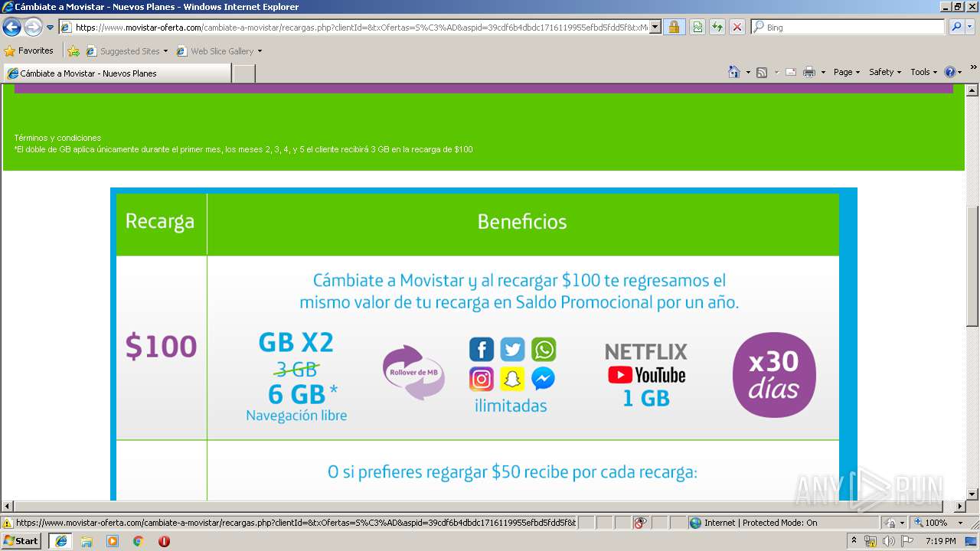Click the Rollover de MB icon
Screen dimensions: 980x551
click(413, 373)
